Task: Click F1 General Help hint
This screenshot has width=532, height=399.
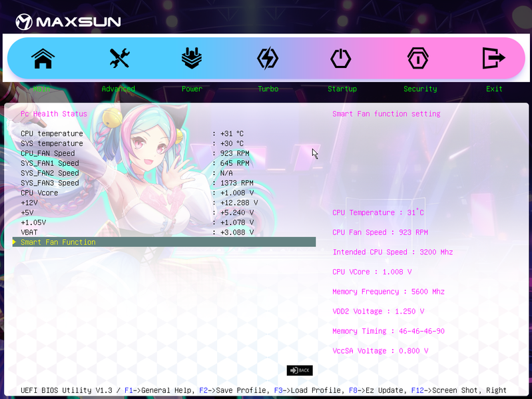Action: click(x=160, y=390)
